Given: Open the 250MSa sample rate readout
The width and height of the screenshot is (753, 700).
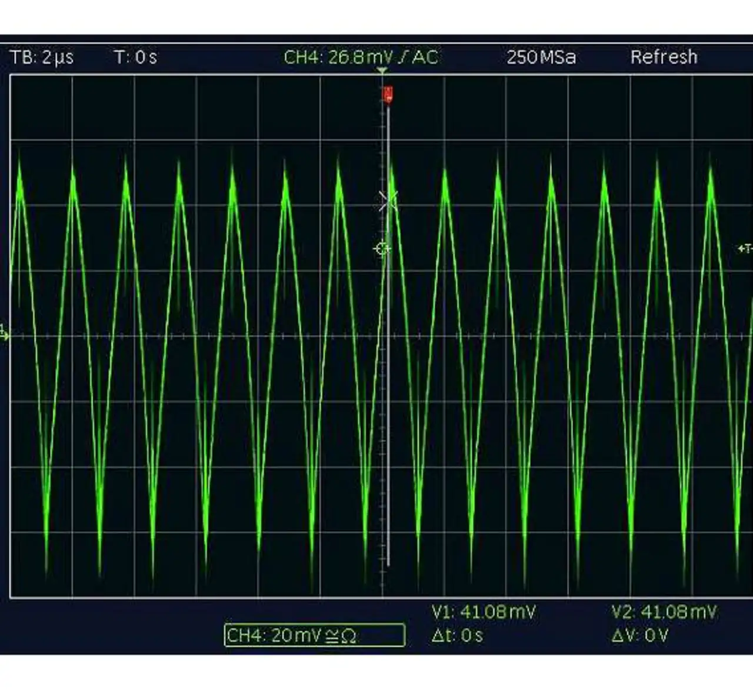Looking at the screenshot, I should click(541, 57).
